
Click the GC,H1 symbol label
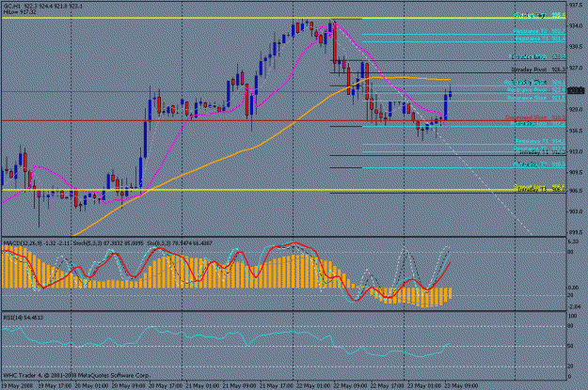click(x=13, y=7)
